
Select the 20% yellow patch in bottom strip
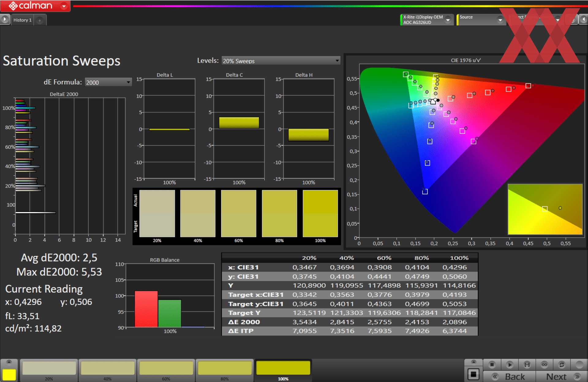pyautogui.click(x=49, y=370)
